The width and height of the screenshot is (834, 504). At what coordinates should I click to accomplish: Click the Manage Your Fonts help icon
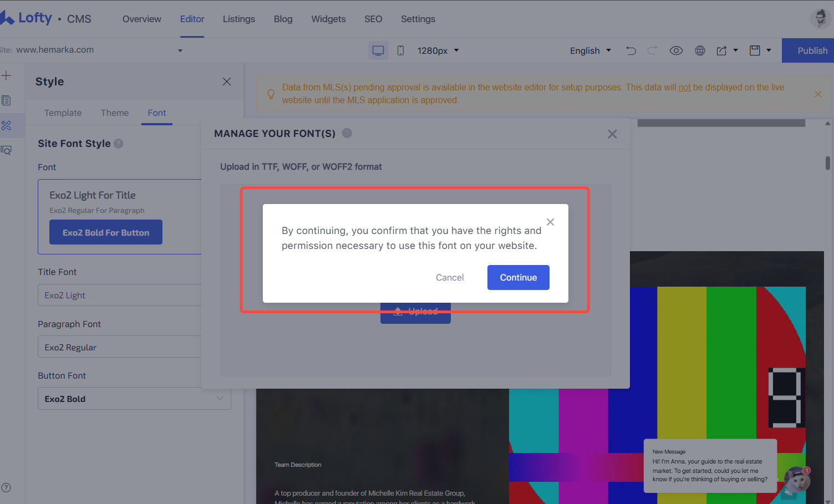[x=347, y=133]
